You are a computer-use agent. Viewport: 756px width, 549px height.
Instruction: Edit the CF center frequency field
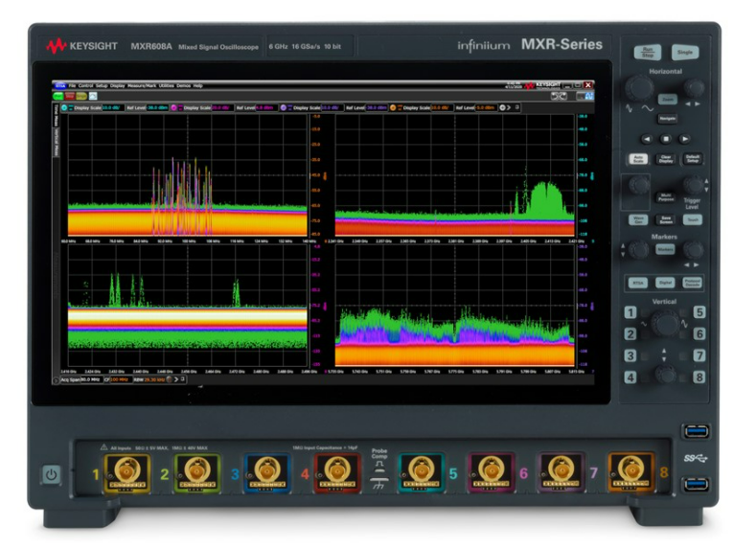(x=120, y=379)
